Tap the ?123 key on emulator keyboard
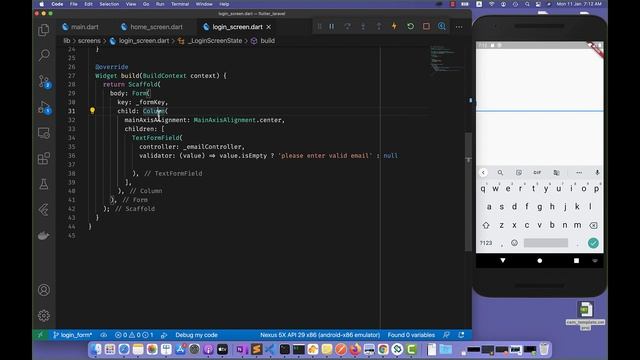The height and width of the screenshot is (360, 640). pyautogui.click(x=486, y=243)
